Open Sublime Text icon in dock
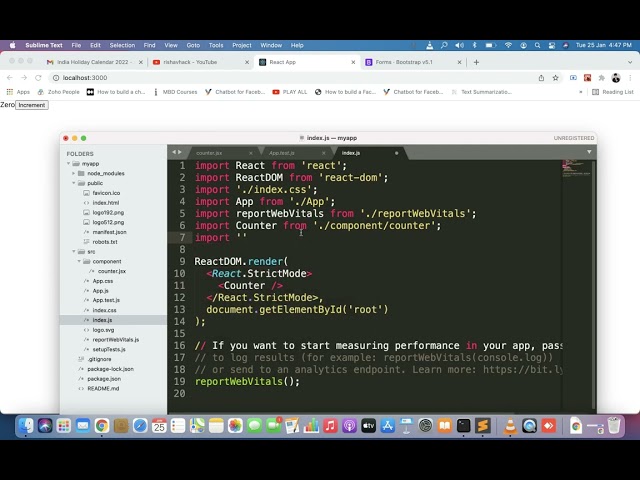This screenshot has width=640, height=480. (x=483, y=426)
